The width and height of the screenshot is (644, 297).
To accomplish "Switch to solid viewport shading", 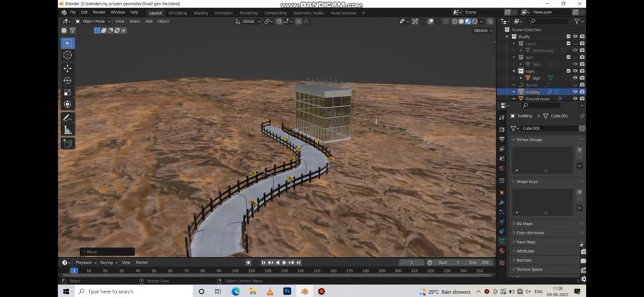I will click(461, 21).
